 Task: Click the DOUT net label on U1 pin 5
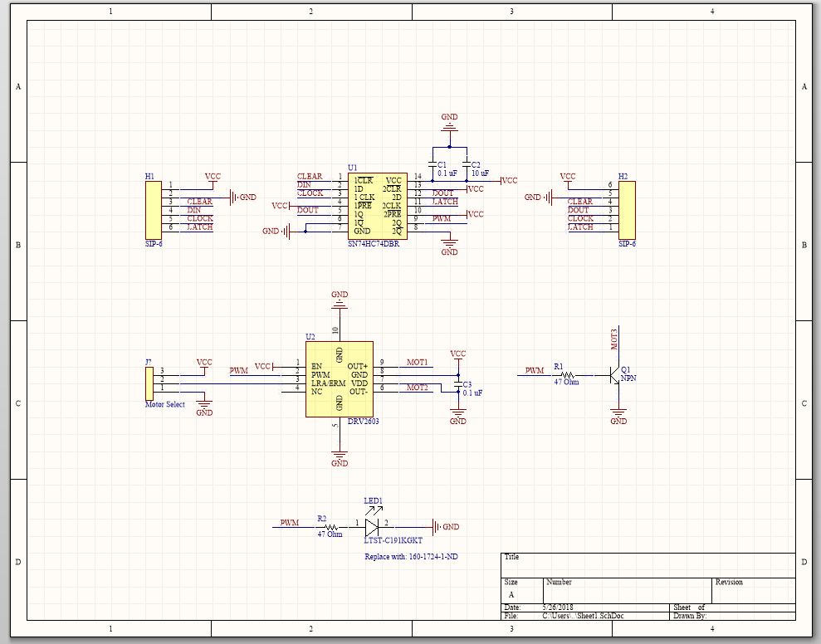(308, 210)
